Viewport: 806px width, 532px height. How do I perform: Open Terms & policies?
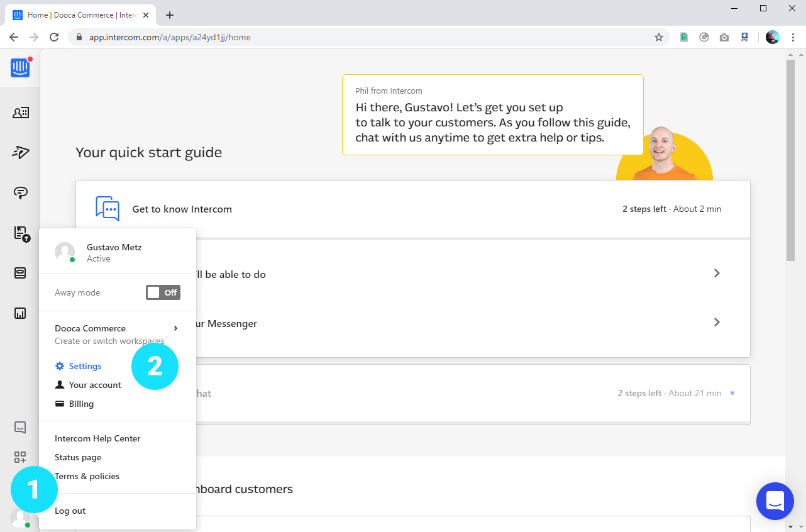tap(87, 476)
